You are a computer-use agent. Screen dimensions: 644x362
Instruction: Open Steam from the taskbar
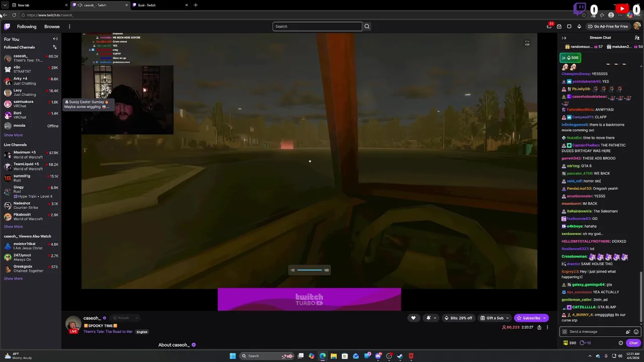tap(400, 356)
